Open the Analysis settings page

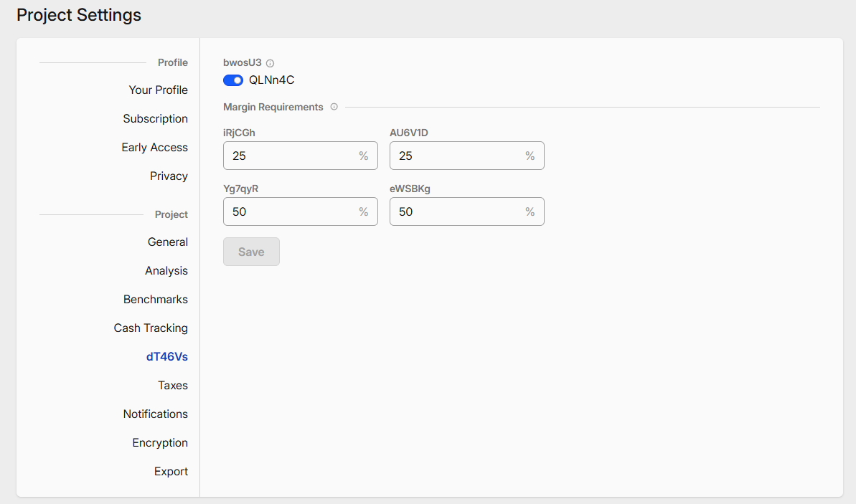point(166,270)
